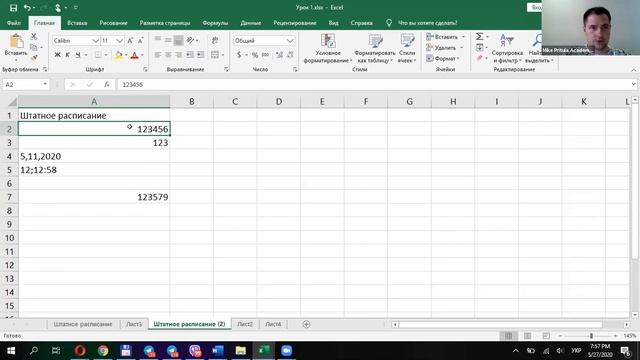
Task: Click the large Вставить paste icon
Action: coord(16,42)
